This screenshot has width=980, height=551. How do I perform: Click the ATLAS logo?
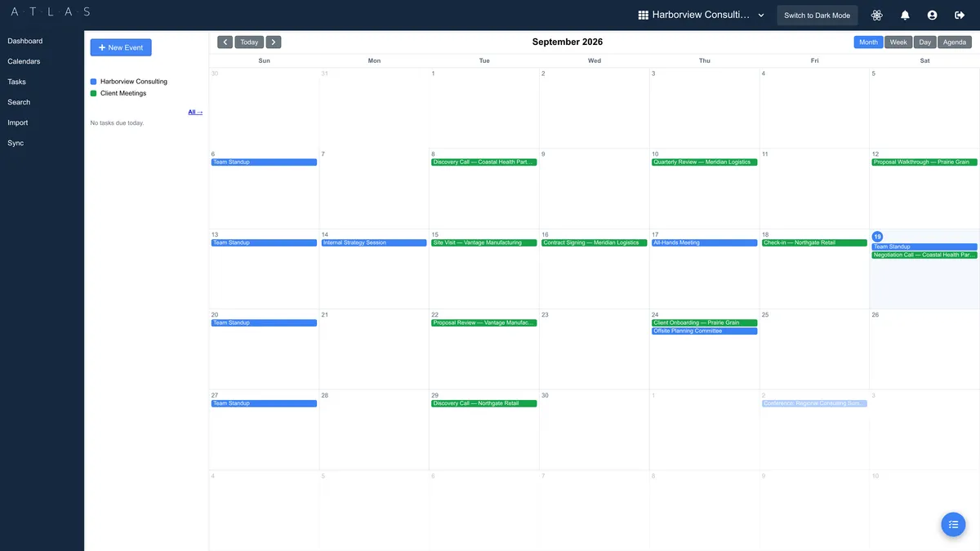click(x=51, y=12)
